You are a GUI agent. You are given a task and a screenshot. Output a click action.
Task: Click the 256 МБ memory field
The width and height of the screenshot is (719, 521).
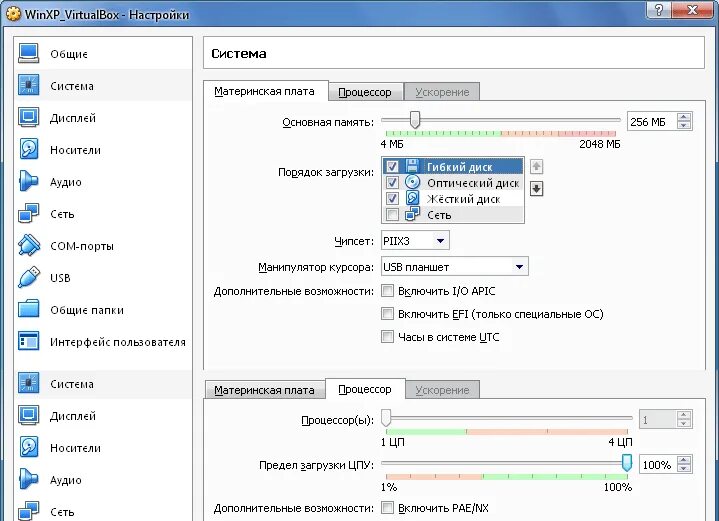coord(652,122)
